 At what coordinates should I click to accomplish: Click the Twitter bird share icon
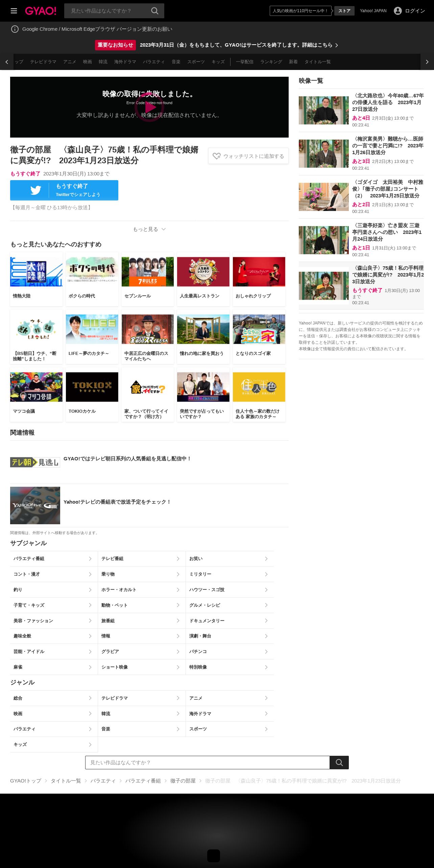(36, 190)
